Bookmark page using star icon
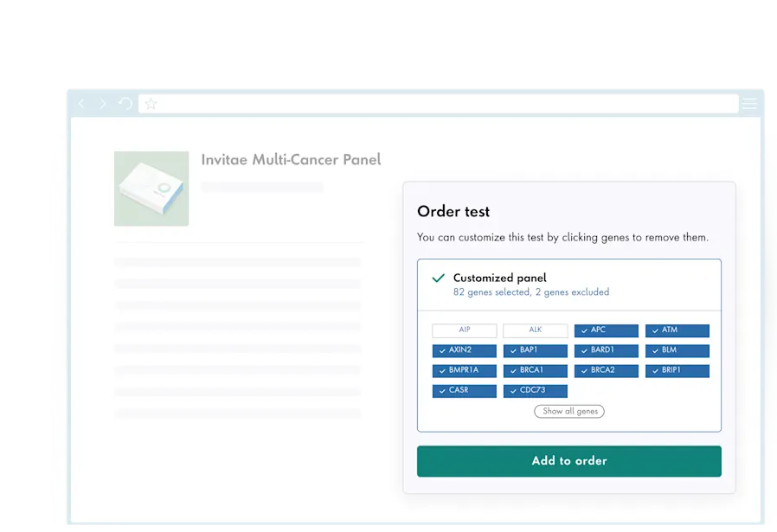This screenshot has width=777, height=532. tap(151, 104)
